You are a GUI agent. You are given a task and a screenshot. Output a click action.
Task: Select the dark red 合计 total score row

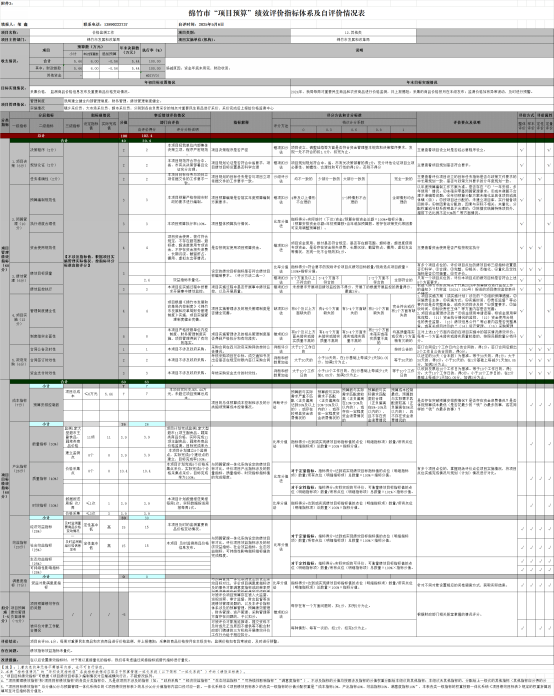tap(277, 136)
